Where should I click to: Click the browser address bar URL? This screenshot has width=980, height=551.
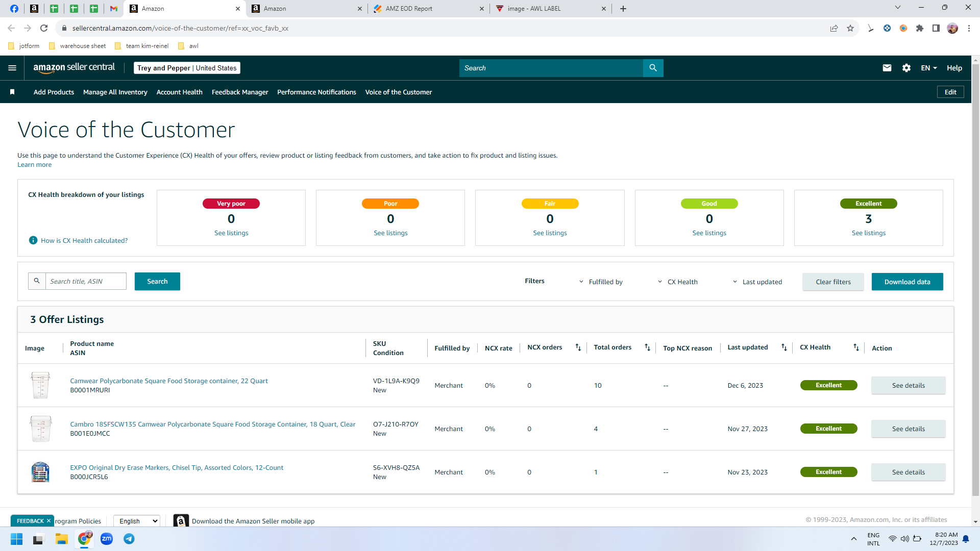pos(180,28)
